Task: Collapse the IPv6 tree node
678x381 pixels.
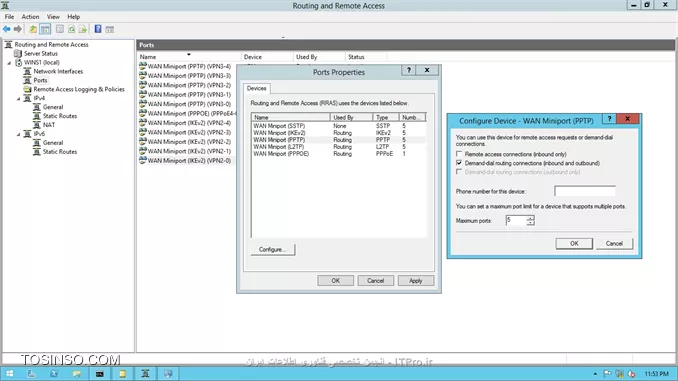Action: [19, 134]
